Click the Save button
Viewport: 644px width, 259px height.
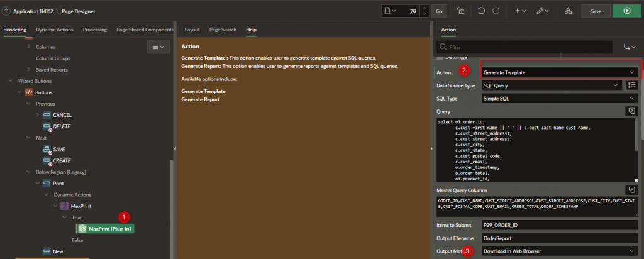pos(596,11)
